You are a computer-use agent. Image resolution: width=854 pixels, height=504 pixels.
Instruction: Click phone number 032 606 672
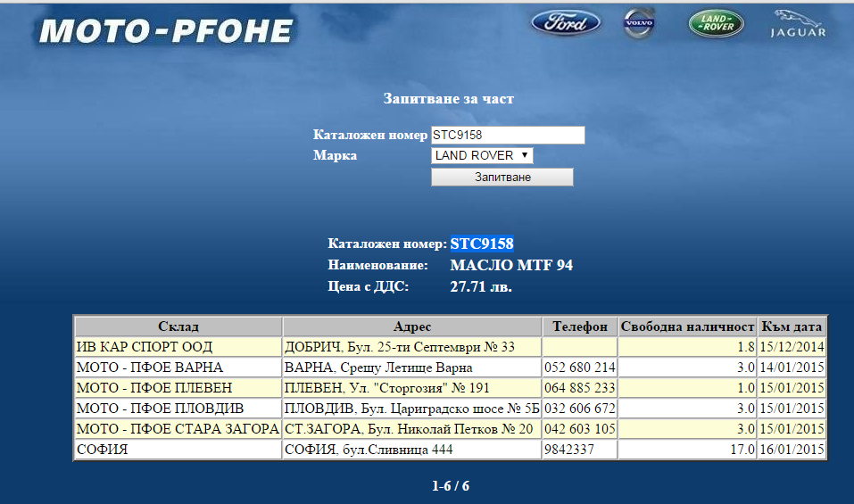point(579,409)
